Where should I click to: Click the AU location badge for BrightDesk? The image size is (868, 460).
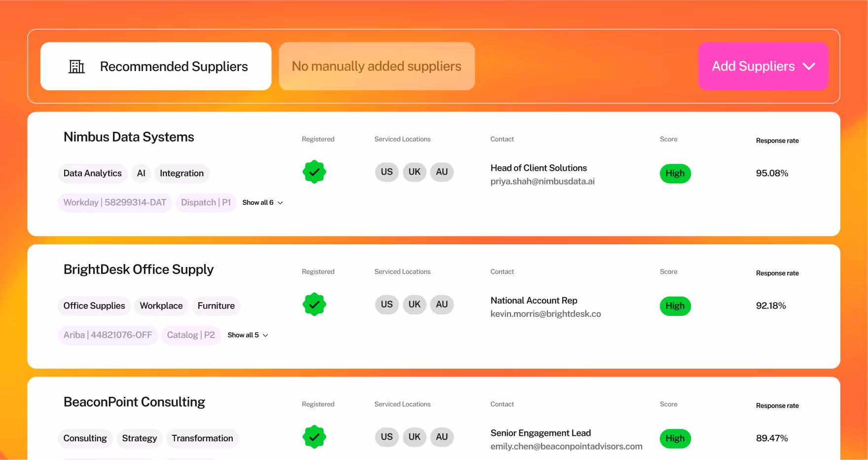[442, 305]
